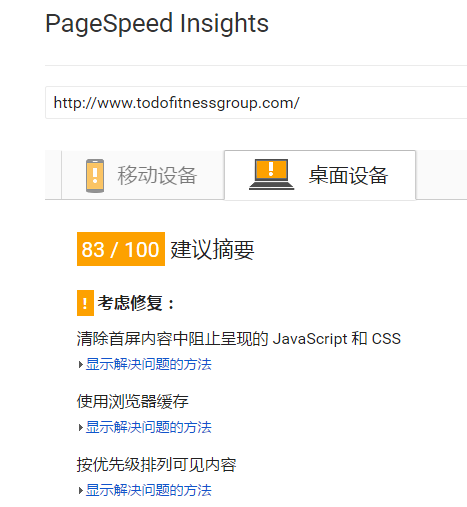Image resolution: width=467 pixels, height=507 pixels.
Task: Click the URL input field
Action: [256, 103]
